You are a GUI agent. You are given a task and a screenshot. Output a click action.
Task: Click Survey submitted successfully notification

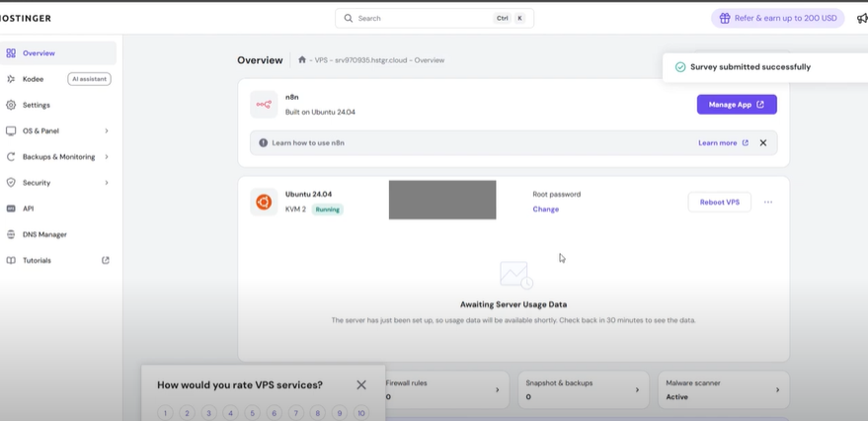click(x=765, y=67)
